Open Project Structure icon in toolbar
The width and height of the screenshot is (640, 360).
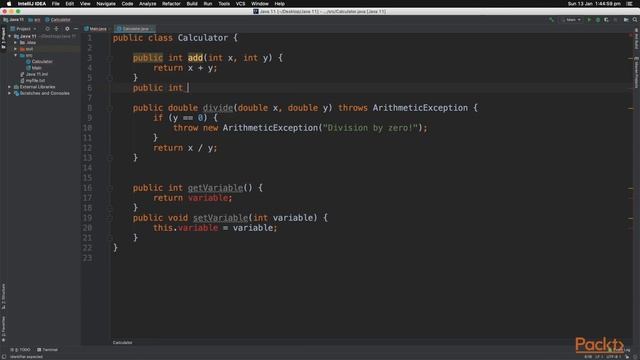pos(626,20)
